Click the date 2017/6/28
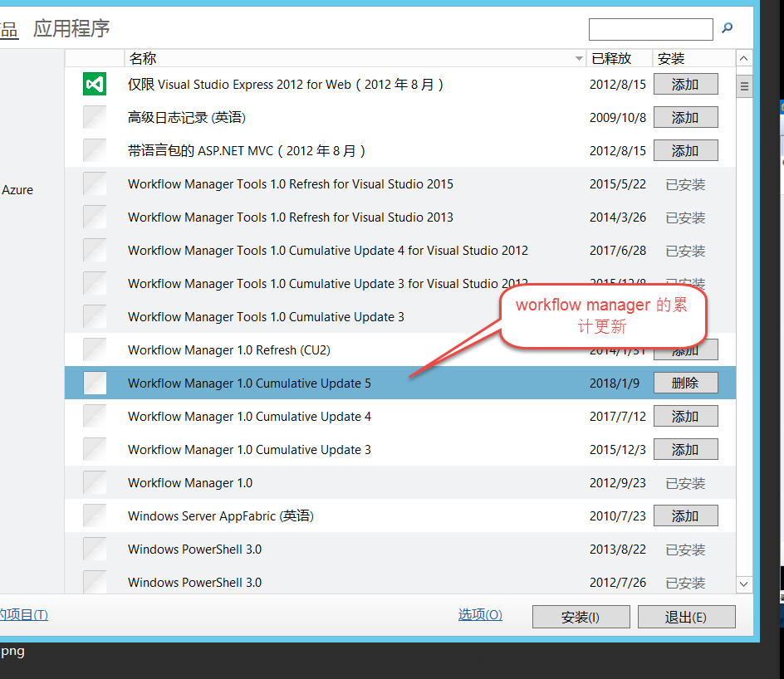This screenshot has height=679, width=784. point(618,251)
